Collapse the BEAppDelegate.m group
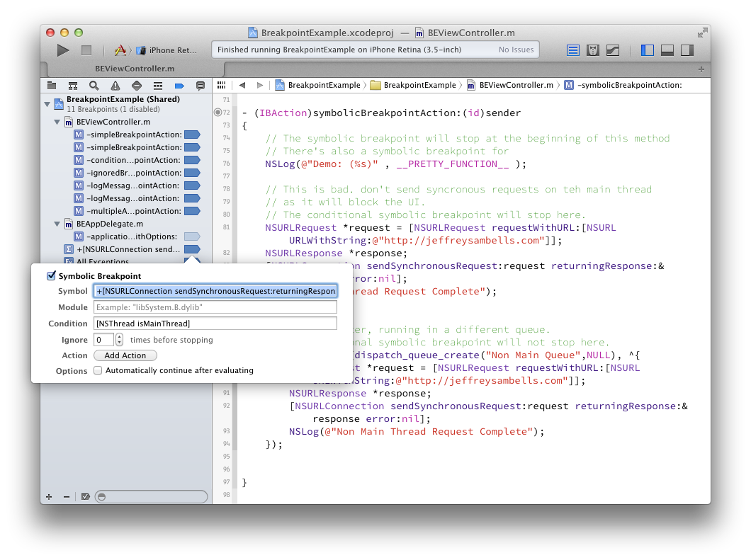The height and width of the screenshot is (560, 751). tap(57, 224)
